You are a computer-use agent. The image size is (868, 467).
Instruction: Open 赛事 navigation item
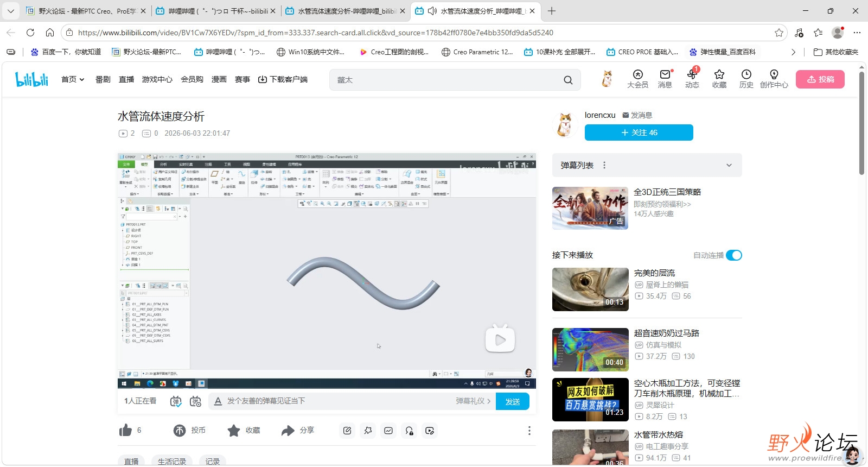(242, 79)
